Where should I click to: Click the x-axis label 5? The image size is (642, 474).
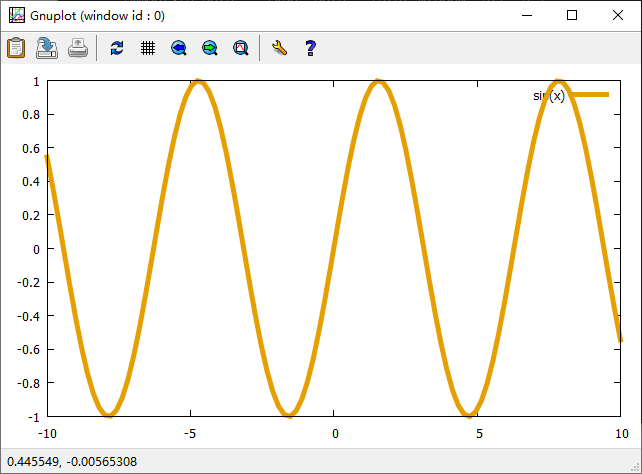479,433
